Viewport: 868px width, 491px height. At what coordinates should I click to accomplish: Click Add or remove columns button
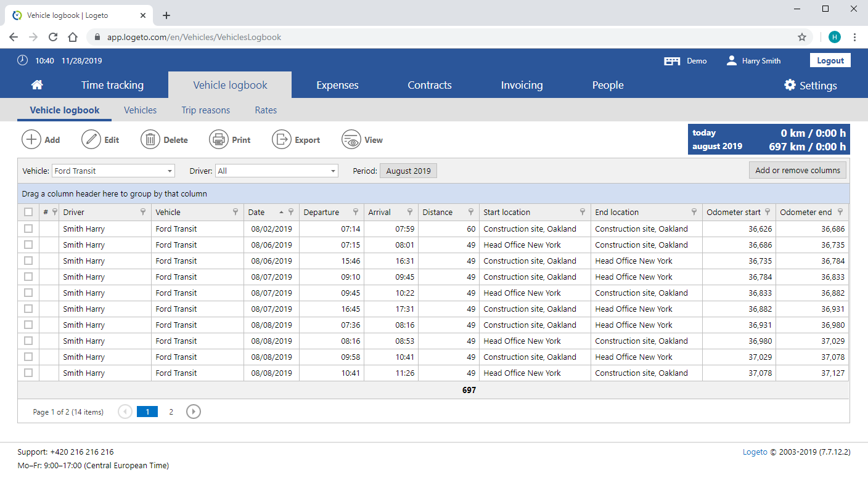tap(798, 170)
